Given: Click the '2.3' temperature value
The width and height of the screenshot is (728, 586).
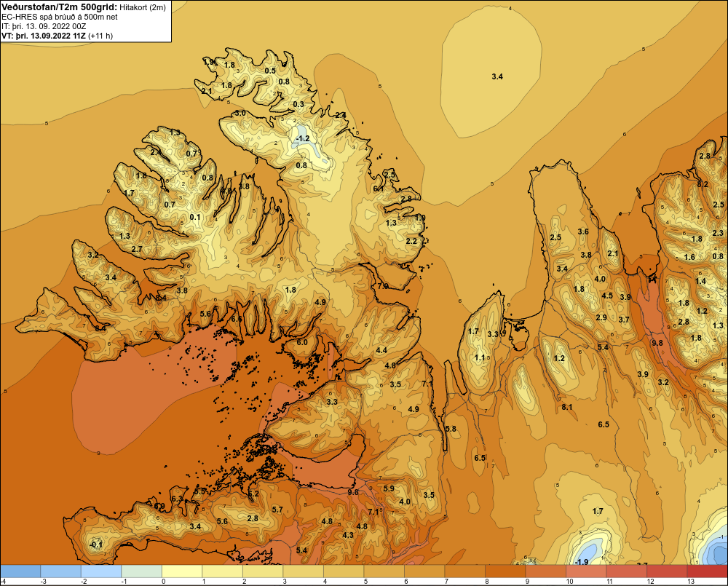Looking at the screenshot, I should (718, 233).
